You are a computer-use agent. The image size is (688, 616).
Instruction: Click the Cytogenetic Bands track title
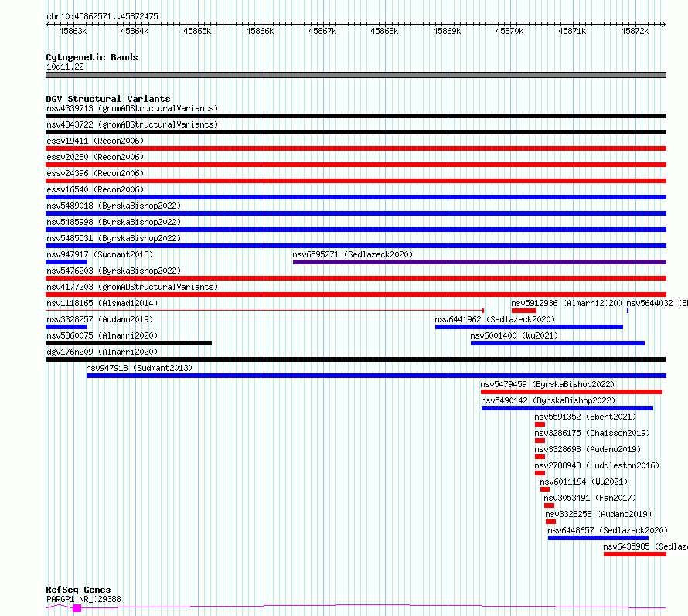point(92,57)
